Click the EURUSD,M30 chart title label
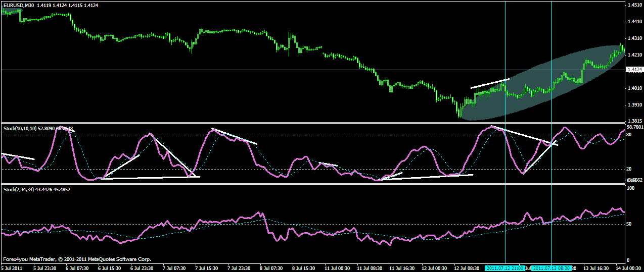This screenshot has width=644, height=272. (x=18, y=5)
